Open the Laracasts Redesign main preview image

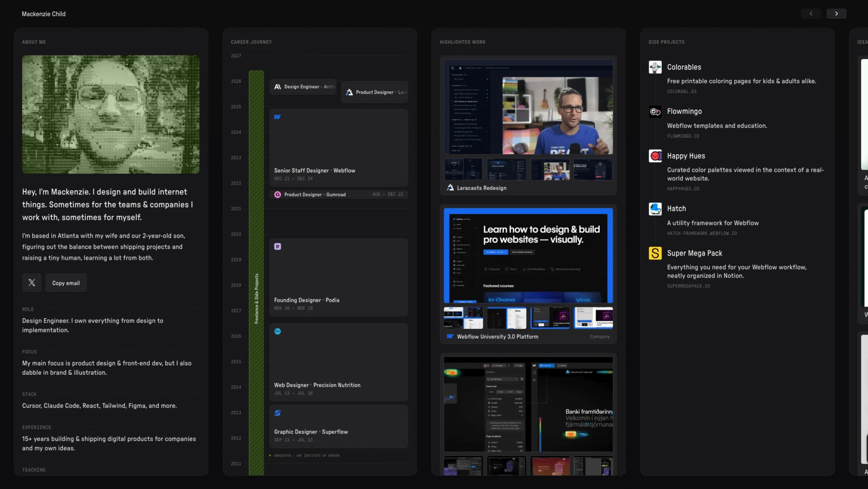tap(528, 107)
